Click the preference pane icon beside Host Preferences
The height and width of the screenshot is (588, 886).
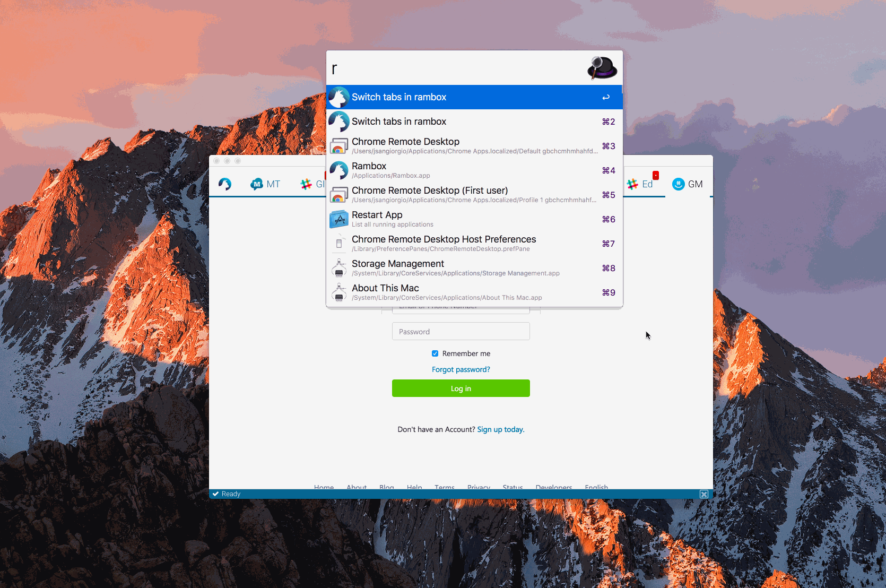coord(339,244)
